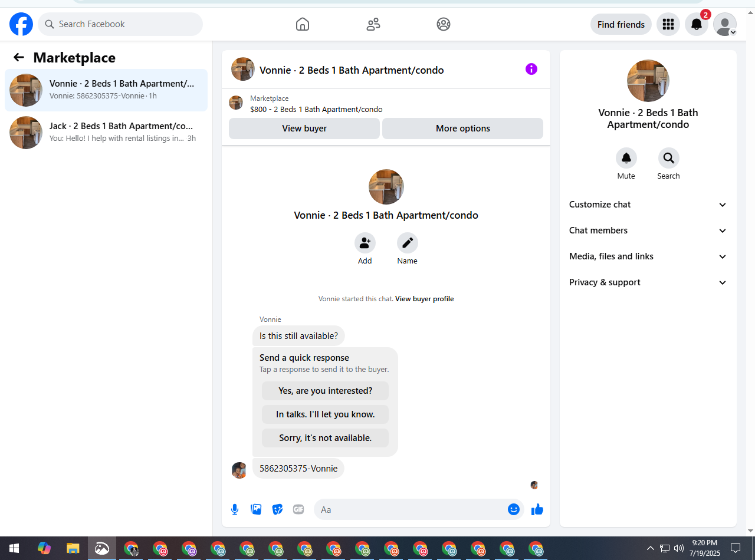The image size is (755, 560).
Task: Open the account profile avatar menu
Action: click(x=725, y=24)
